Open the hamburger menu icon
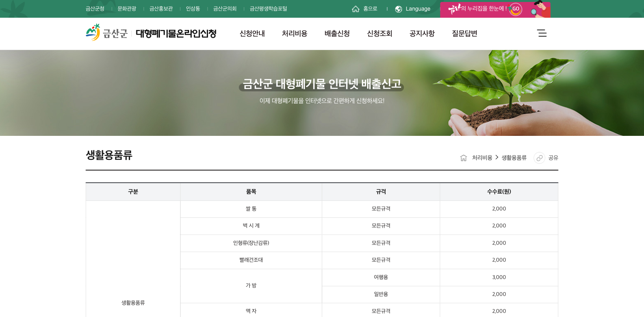644x317 pixels. (542, 33)
